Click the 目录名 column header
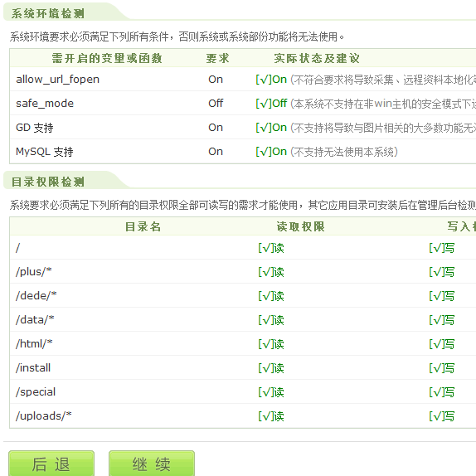This screenshot has height=476, width=476. coord(143,226)
